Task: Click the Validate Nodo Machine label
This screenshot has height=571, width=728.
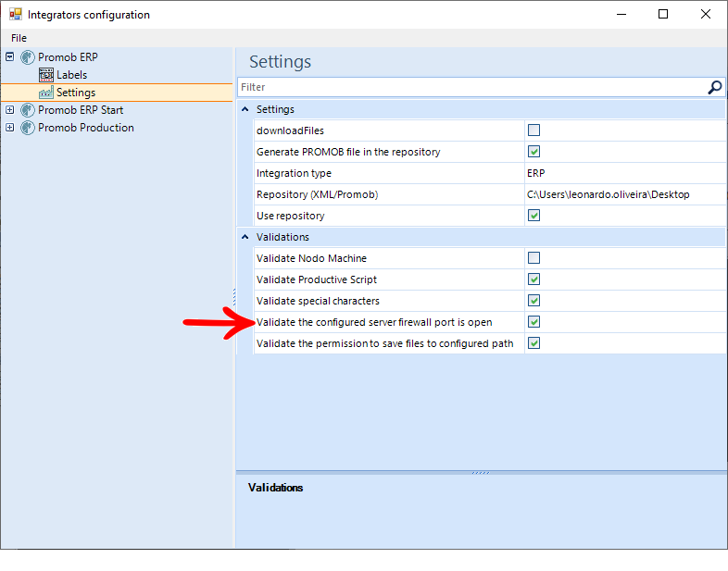Action: (x=311, y=258)
